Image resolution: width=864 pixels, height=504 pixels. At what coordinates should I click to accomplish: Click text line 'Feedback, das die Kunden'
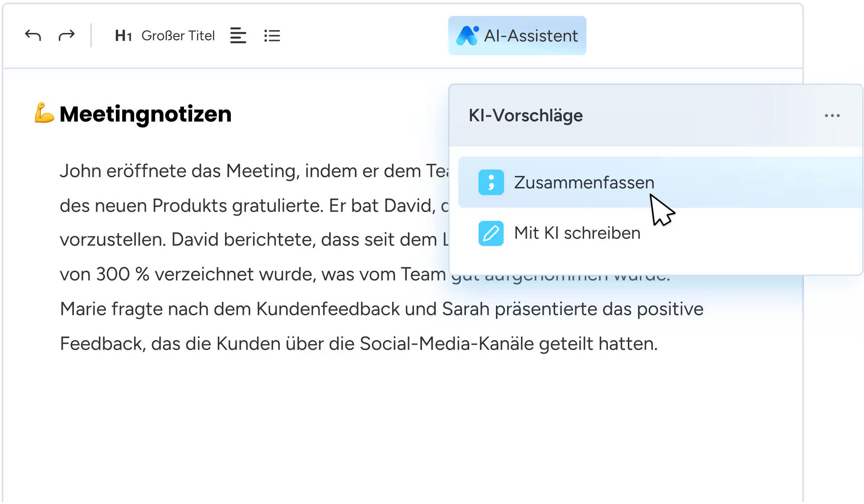tap(359, 344)
